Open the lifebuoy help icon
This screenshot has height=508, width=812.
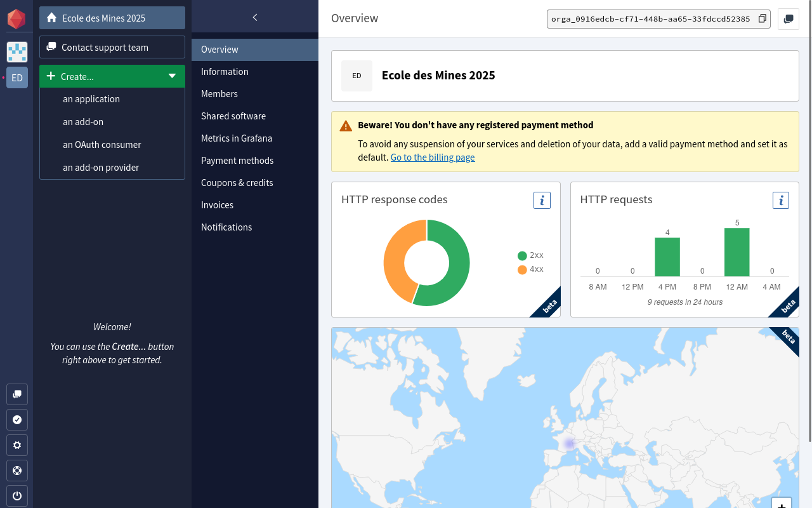click(x=17, y=471)
